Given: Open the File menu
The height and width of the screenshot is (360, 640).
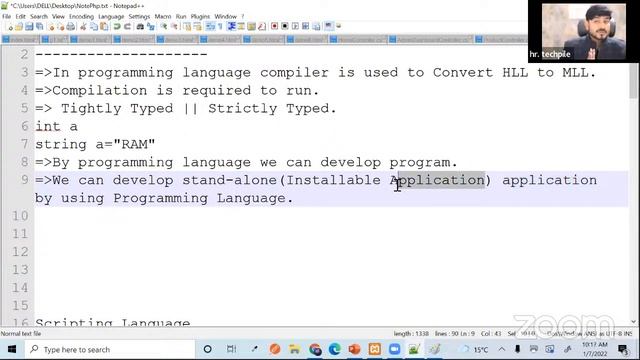Looking at the screenshot, I should [x=7, y=16].
